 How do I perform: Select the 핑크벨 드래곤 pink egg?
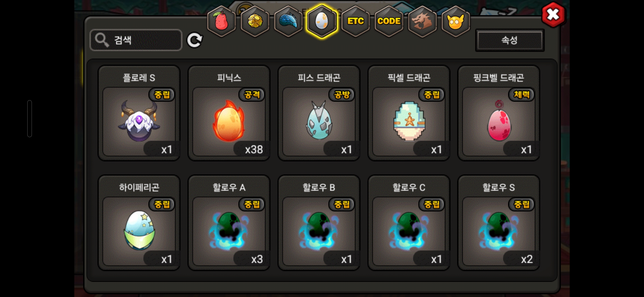coord(499,113)
